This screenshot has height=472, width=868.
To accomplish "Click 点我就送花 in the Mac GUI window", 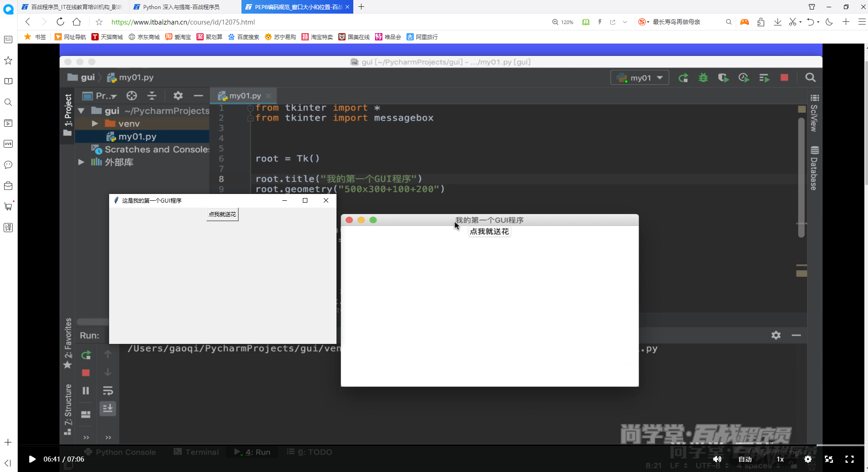I will 489,232.
